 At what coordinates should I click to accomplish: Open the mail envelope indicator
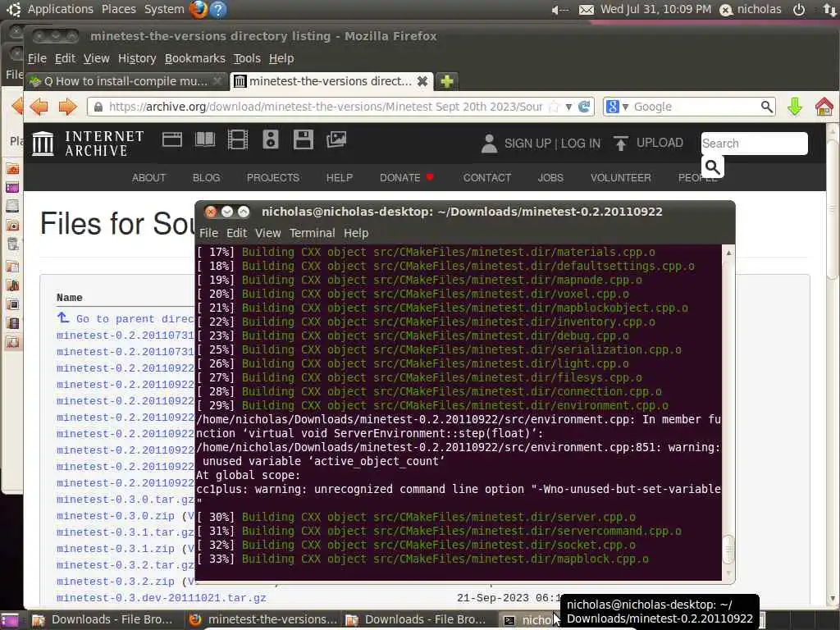[586, 10]
